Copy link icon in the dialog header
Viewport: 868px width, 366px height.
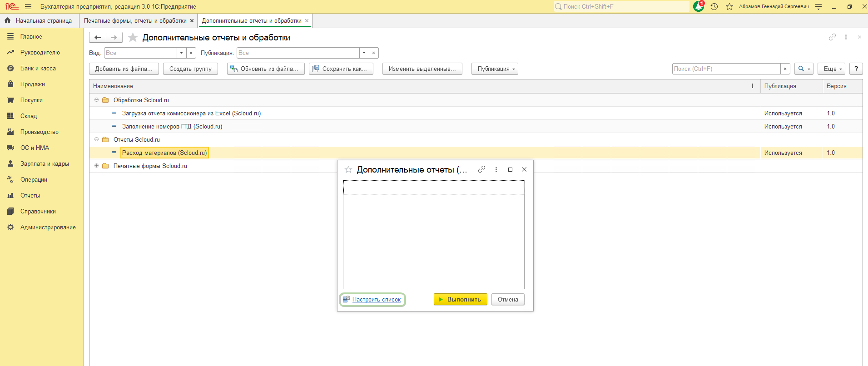(x=481, y=169)
